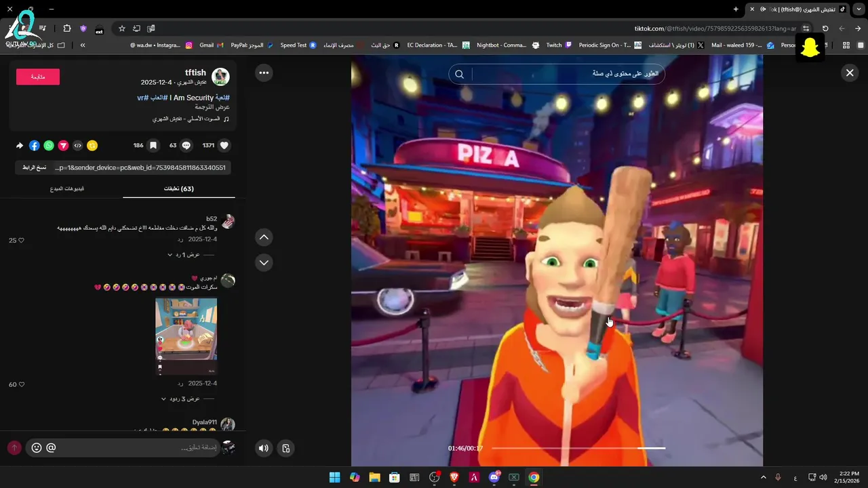This screenshot has width=868, height=488.
Task: Click the icon right of the volume button
Action: pos(286,448)
